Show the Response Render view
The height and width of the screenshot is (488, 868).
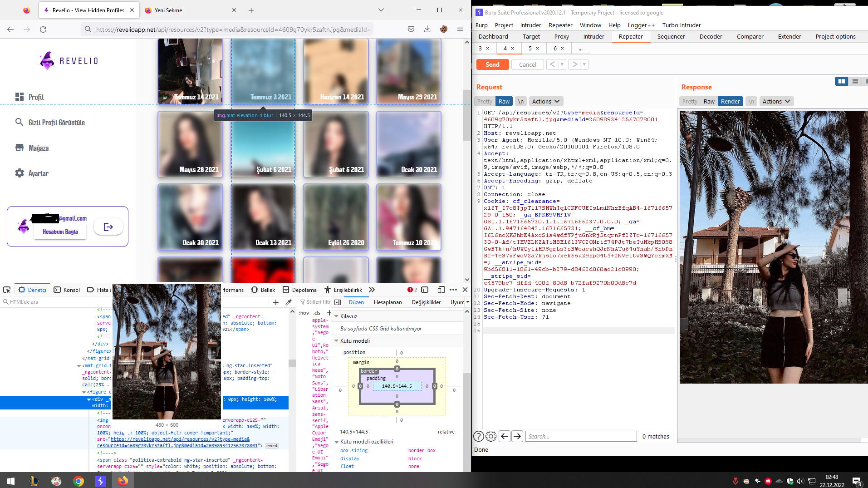[x=731, y=101]
